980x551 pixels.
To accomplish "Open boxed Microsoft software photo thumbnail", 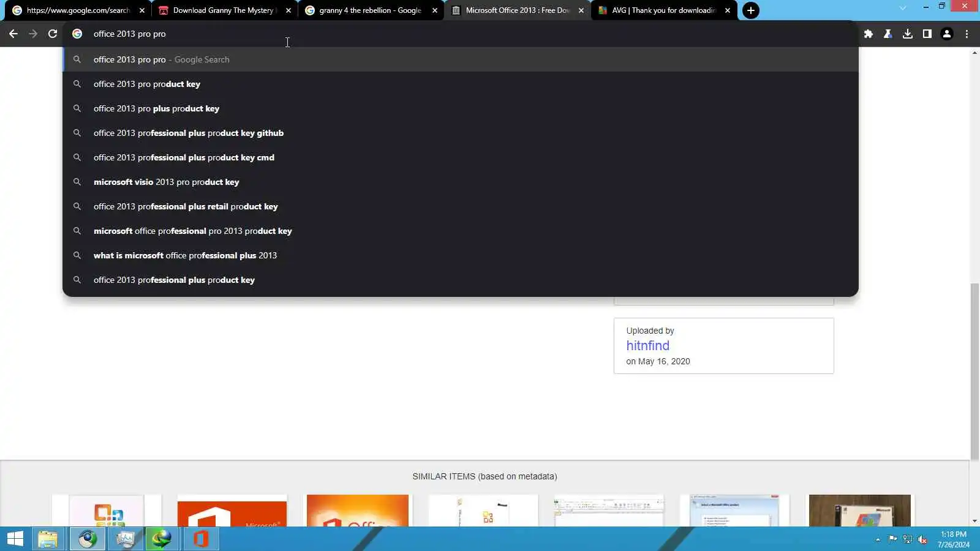I will (x=860, y=511).
